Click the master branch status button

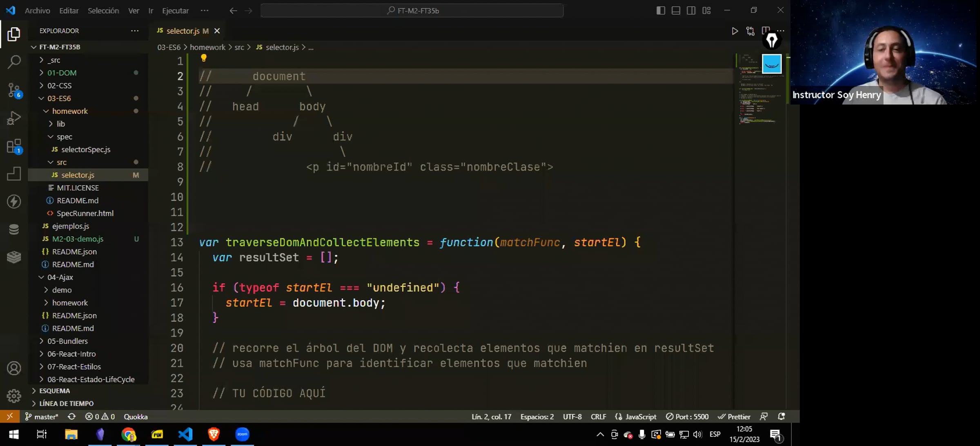pyautogui.click(x=42, y=417)
